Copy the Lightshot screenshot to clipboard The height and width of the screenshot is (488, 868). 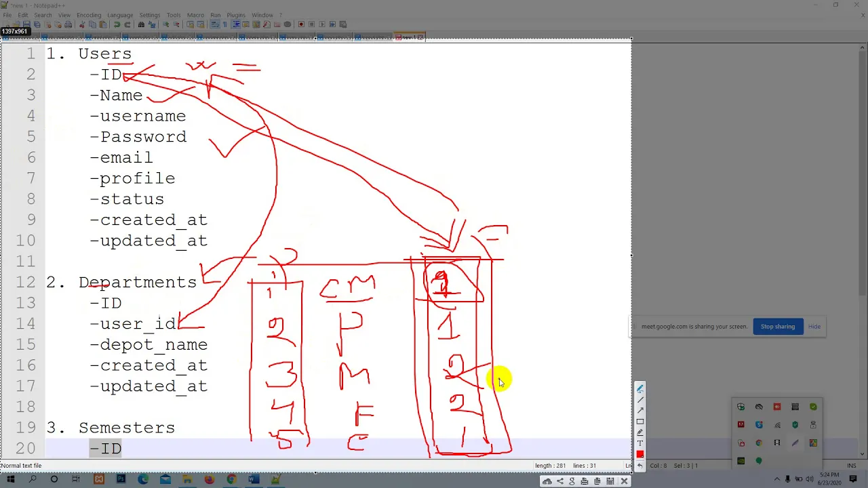click(x=597, y=481)
